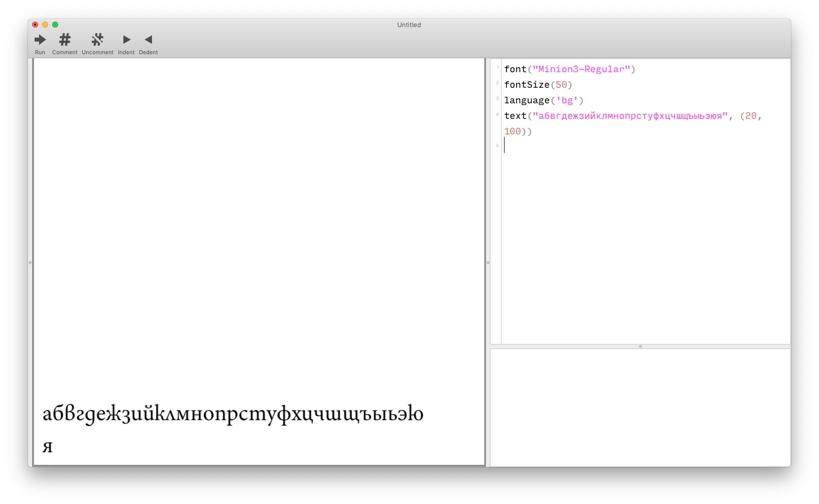The width and height of the screenshot is (819, 504).
Task: Select the 'bg' language string on line 3
Action: [568, 100]
